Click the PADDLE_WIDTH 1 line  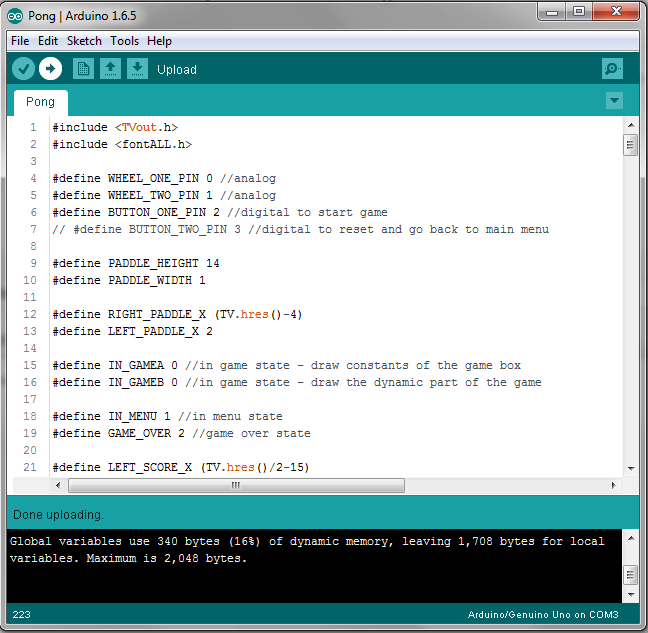click(x=129, y=280)
